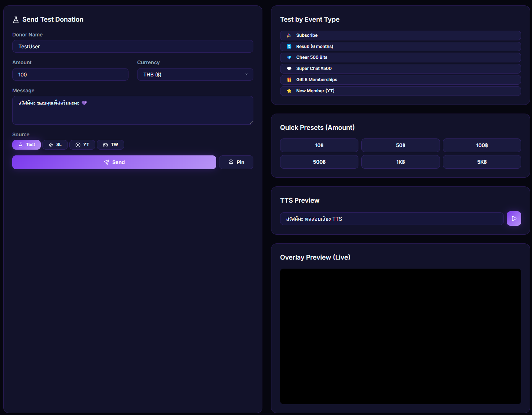The width and height of the screenshot is (532, 415).
Task: Select the TW source option
Action: tap(110, 145)
